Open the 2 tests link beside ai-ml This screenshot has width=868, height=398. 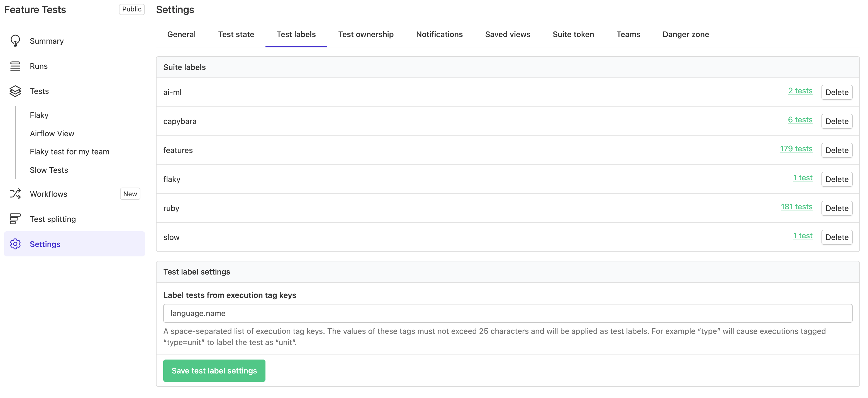tap(800, 91)
